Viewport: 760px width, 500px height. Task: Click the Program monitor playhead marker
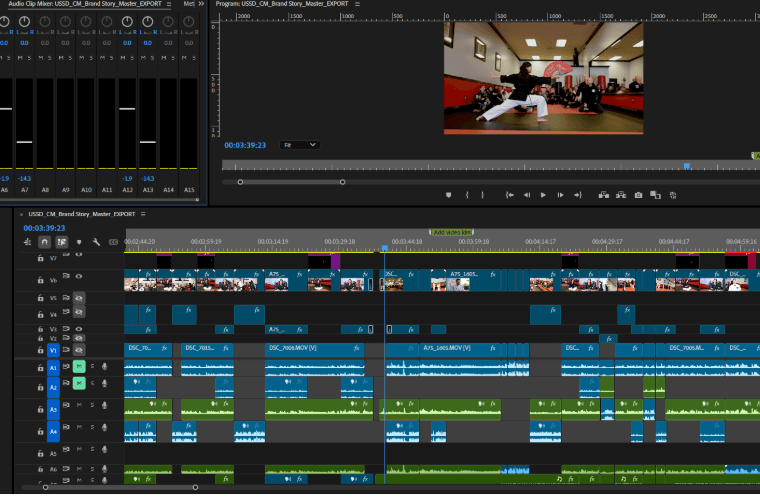coord(687,166)
